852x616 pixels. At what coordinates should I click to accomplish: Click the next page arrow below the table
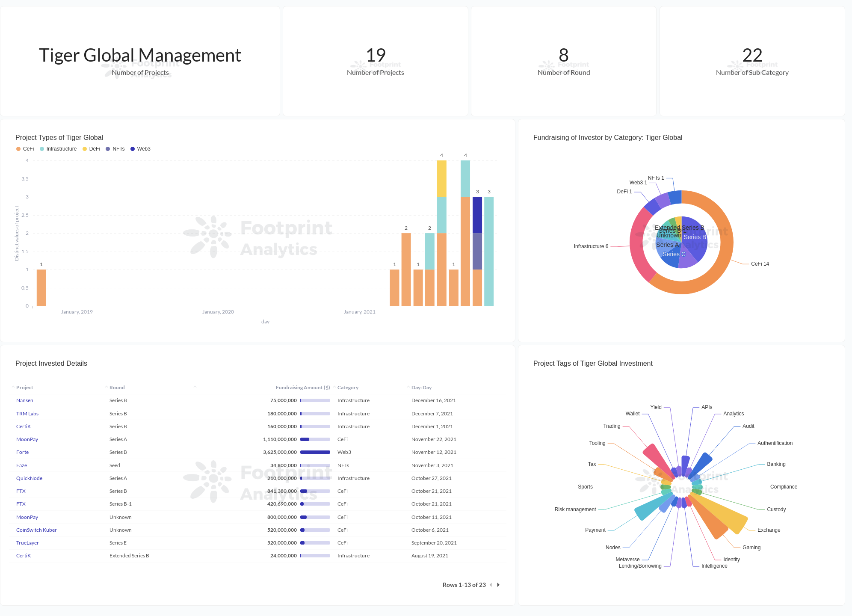(498, 585)
